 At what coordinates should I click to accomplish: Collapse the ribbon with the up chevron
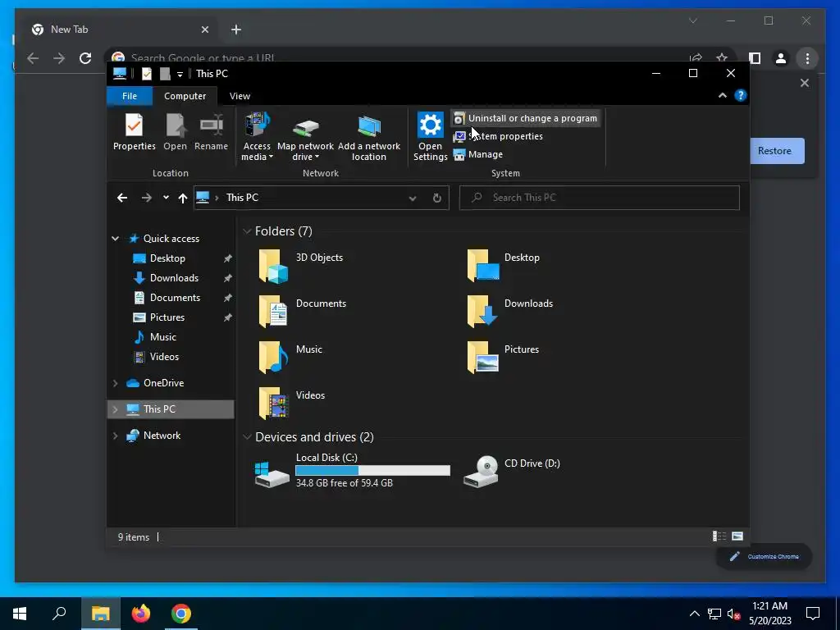722,95
